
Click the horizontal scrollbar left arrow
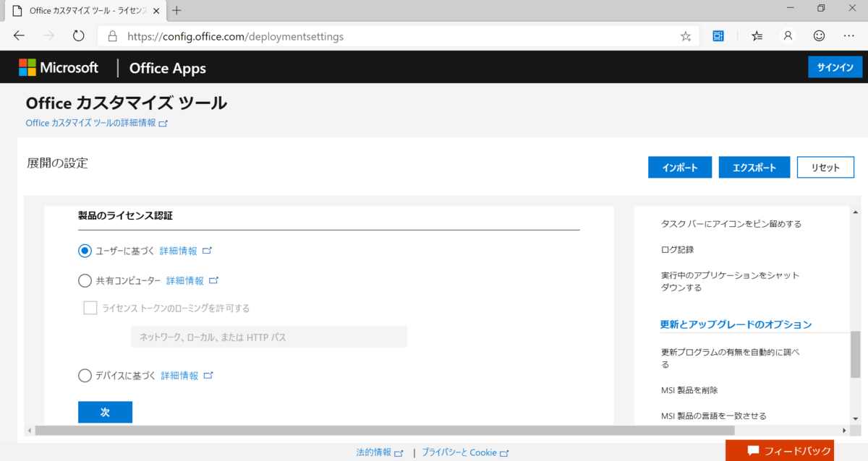click(30, 431)
